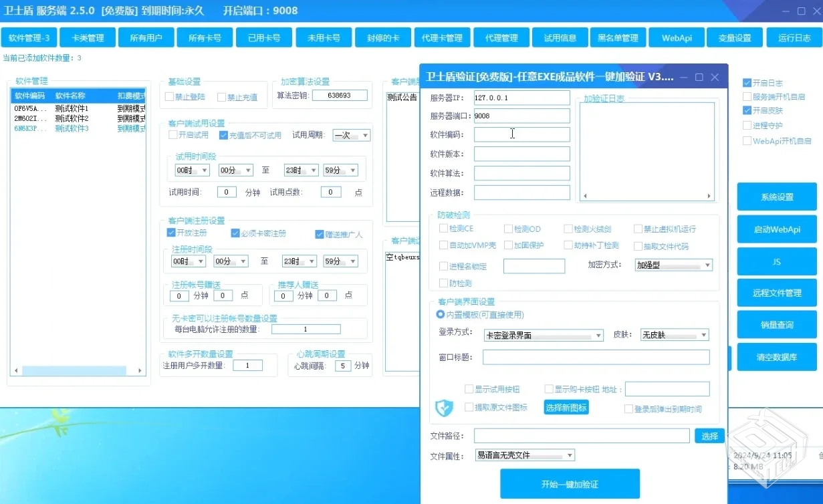
Task: Click the 开始一键加验证 button
Action: click(572, 483)
